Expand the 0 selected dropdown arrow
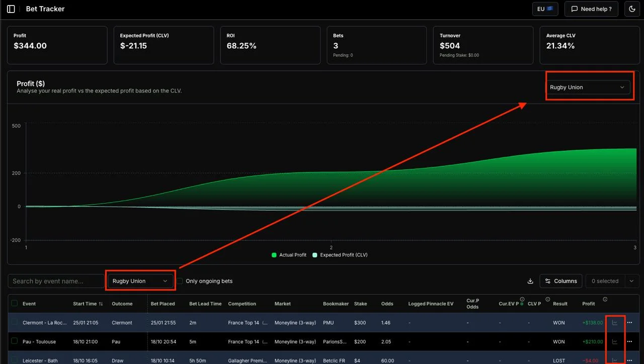The height and width of the screenshot is (364, 644). point(631,281)
